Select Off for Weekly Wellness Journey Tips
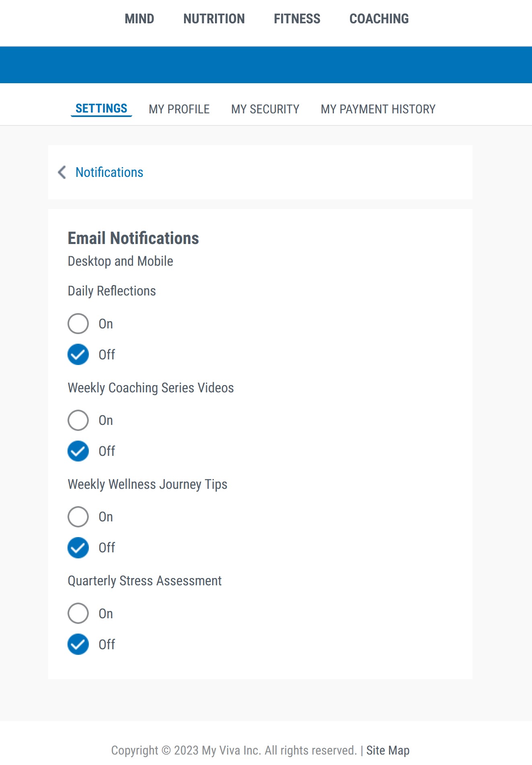Viewport: 532px width, 765px height. click(78, 548)
